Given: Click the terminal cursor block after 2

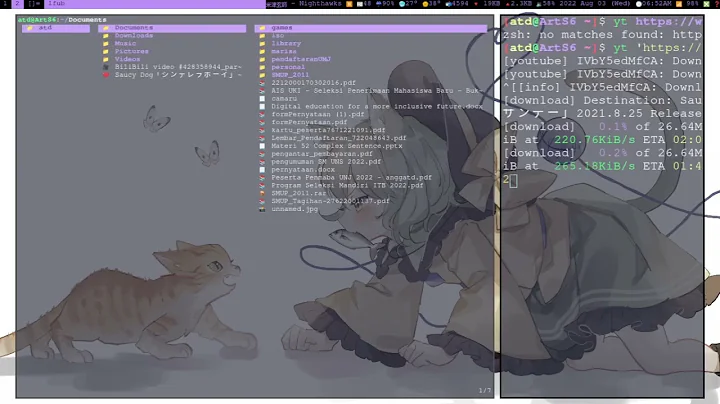Looking at the screenshot, I should (513, 180).
